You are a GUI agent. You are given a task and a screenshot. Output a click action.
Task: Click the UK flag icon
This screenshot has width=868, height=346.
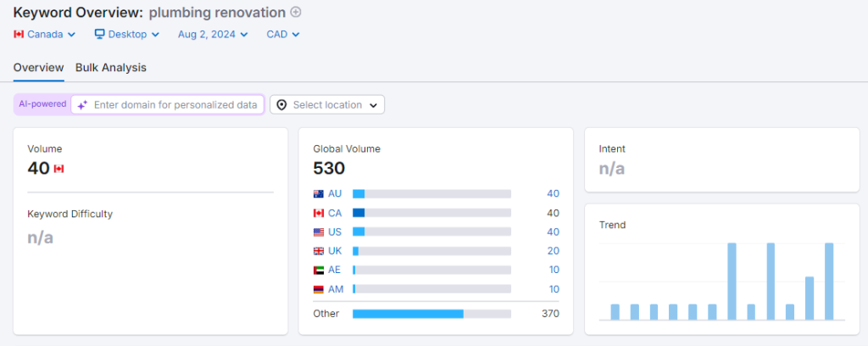tap(319, 251)
